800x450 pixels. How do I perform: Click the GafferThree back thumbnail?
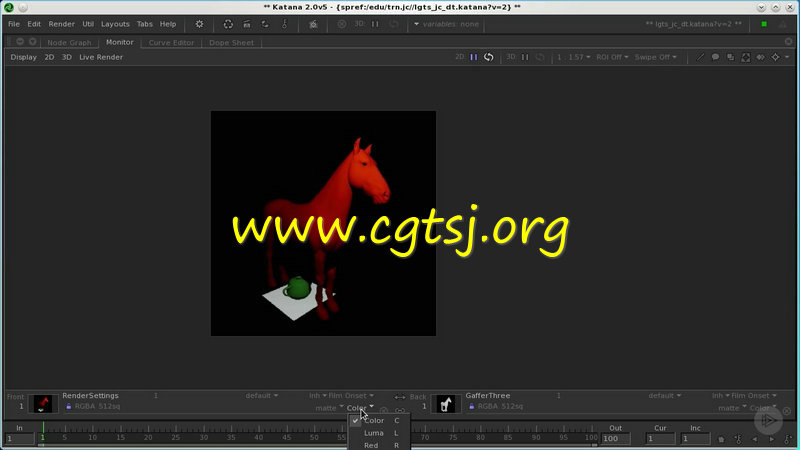pyautogui.click(x=446, y=404)
